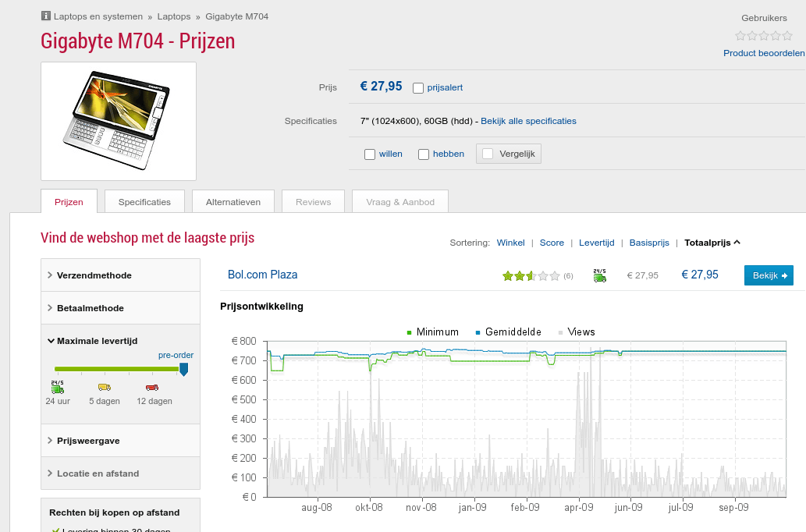Open the Reviews tab
The height and width of the screenshot is (532, 806).
(x=313, y=201)
